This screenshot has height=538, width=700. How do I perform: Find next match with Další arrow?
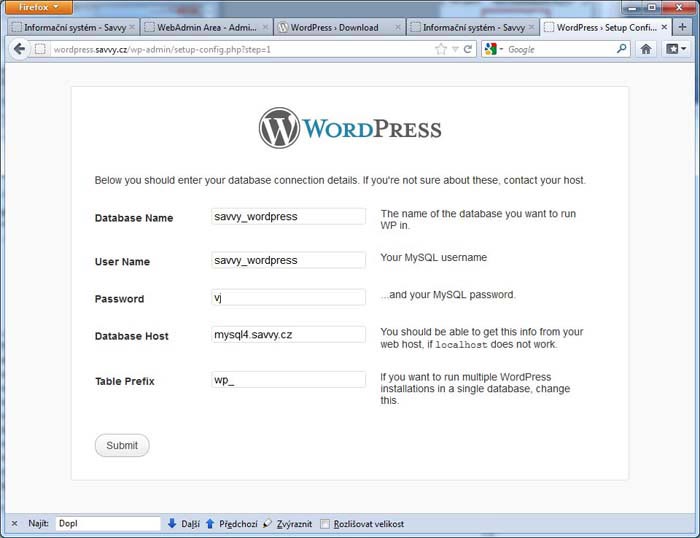tap(183, 523)
